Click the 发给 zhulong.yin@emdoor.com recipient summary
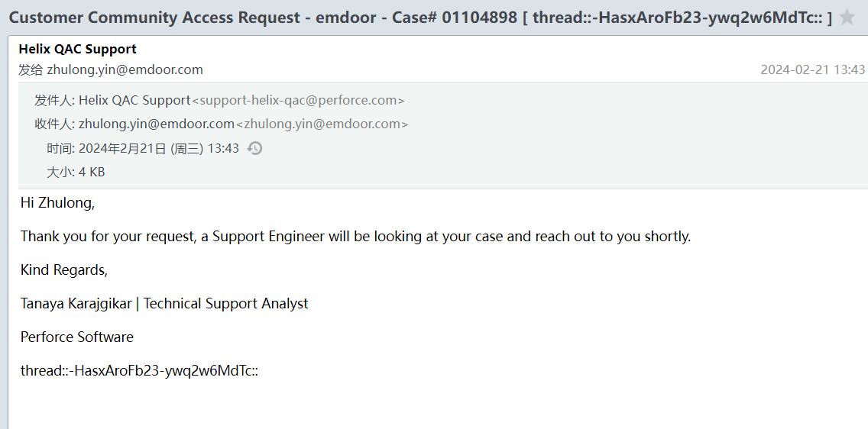This screenshot has height=429, width=868. click(111, 69)
